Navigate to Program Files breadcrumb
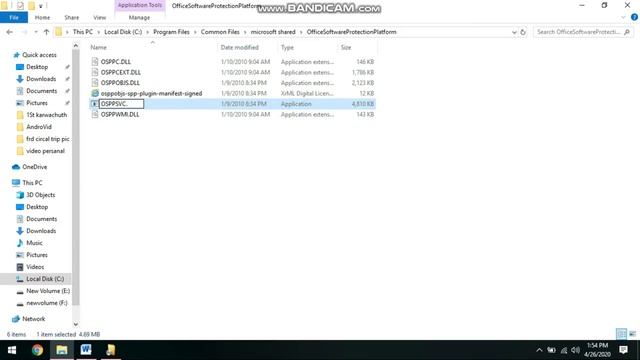The width and height of the screenshot is (640, 360). 171,32
